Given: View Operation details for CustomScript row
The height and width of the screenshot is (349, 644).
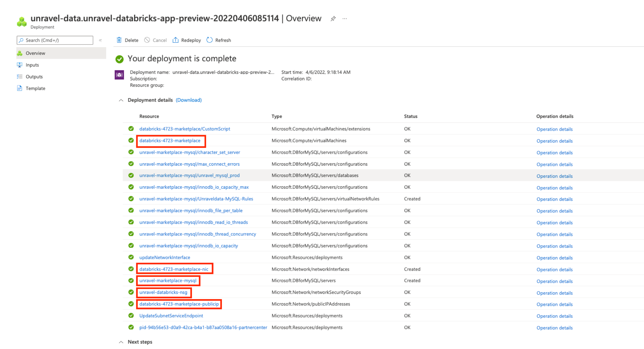Looking at the screenshot, I should pos(554,129).
